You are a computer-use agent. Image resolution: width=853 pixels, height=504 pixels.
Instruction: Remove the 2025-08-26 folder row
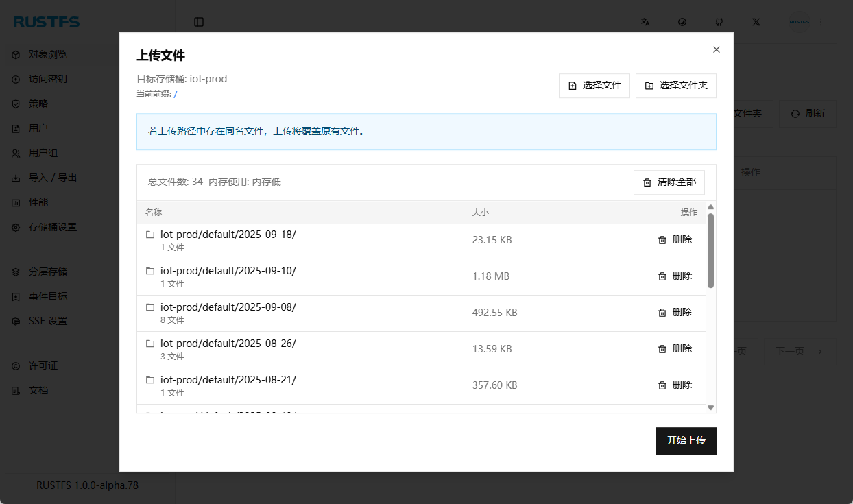point(675,348)
